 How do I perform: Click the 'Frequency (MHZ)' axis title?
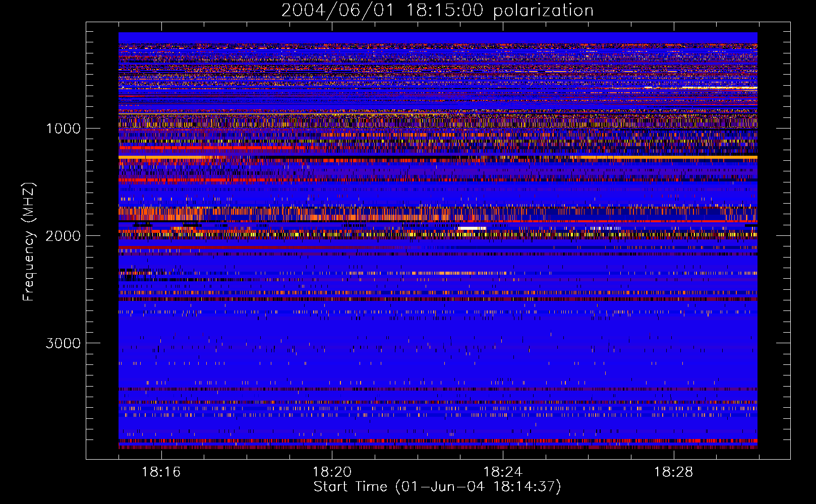coord(29,242)
